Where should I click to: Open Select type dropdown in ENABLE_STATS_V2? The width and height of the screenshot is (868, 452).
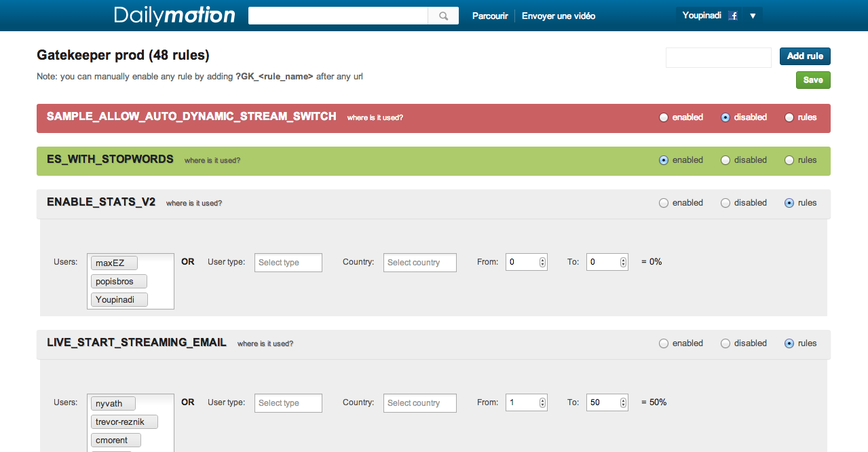pyautogui.click(x=288, y=263)
